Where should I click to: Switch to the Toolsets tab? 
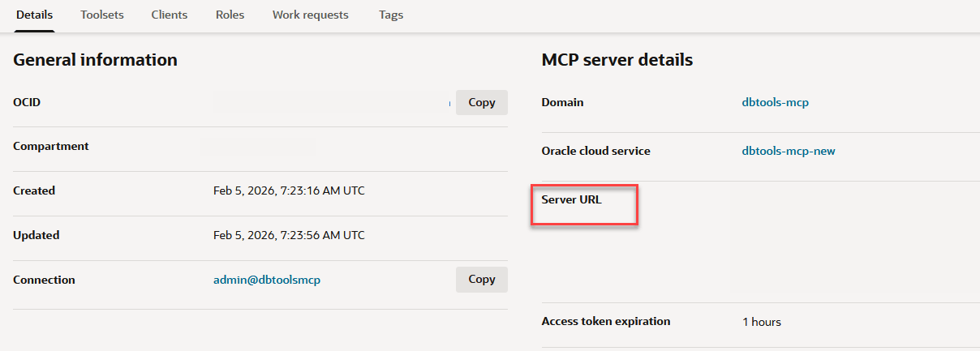(102, 15)
